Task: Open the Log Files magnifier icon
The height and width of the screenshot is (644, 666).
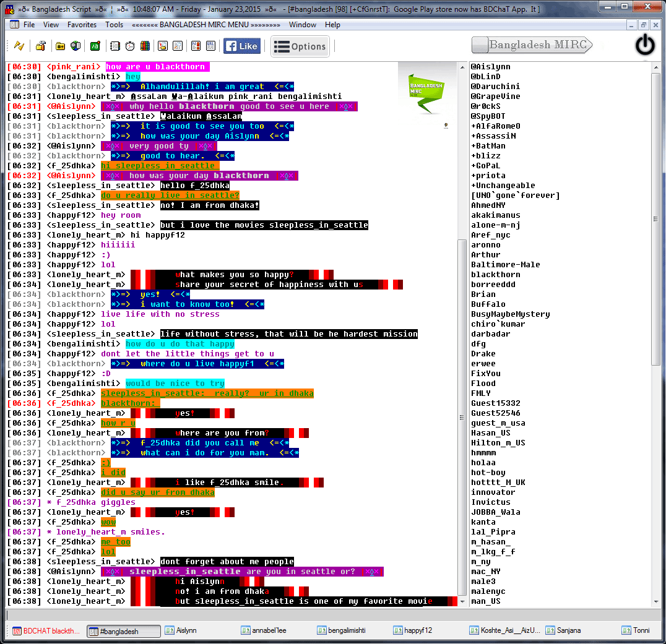Action: (x=178, y=46)
